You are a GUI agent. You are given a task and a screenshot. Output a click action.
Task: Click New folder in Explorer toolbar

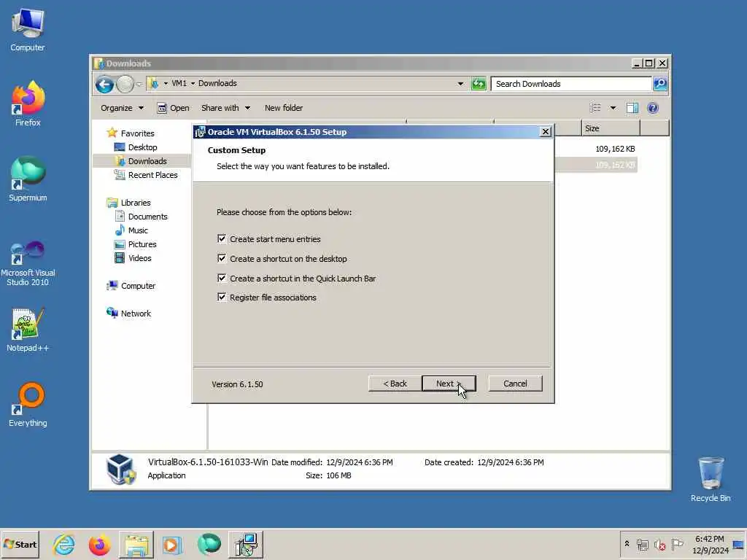(284, 108)
